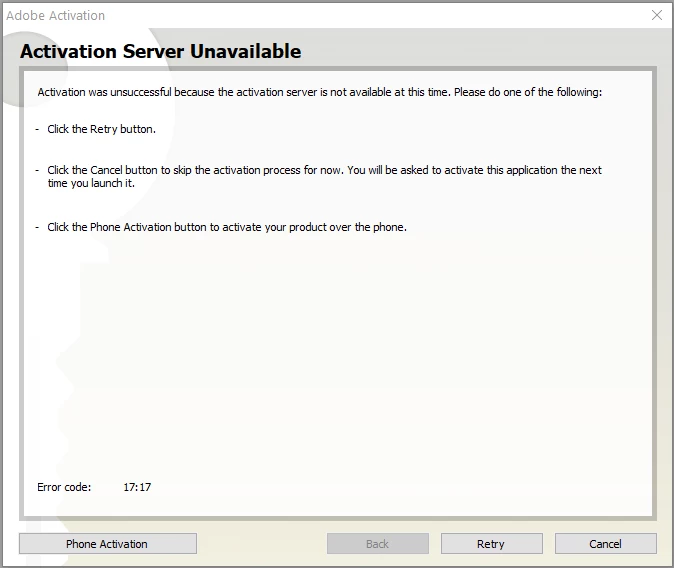Click the Adobe Activation window title
The height and width of the screenshot is (568, 674).
click(x=55, y=15)
